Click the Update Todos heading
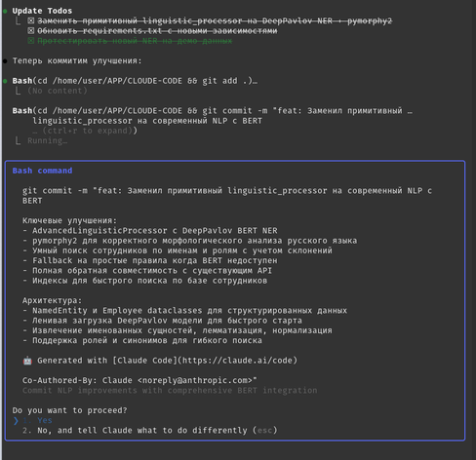This screenshot has height=460, width=476. tap(42, 11)
